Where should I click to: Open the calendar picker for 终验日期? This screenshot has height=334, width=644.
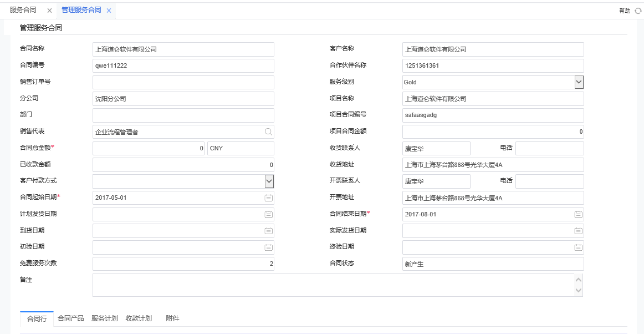(578, 247)
